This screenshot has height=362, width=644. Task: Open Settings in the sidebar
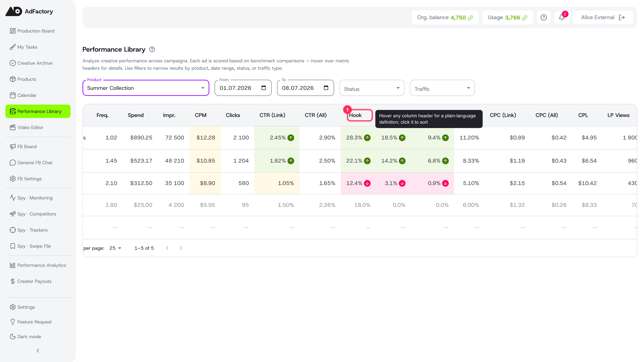coord(38,307)
